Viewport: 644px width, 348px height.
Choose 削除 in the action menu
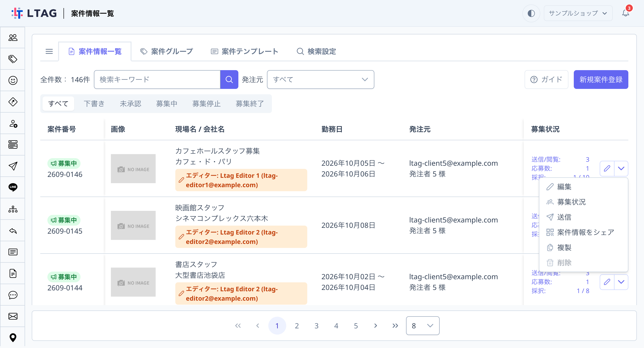pos(583,263)
